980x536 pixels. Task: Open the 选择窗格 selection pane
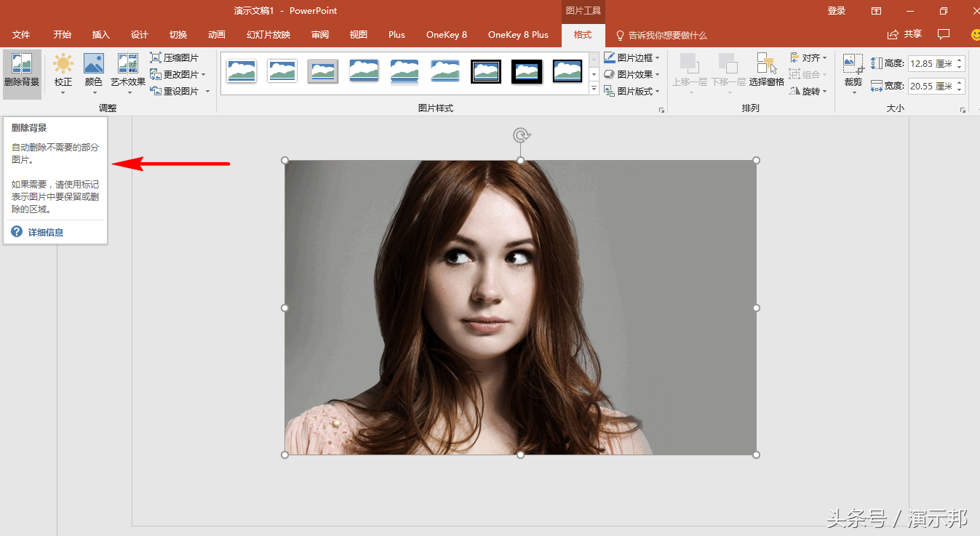pyautogui.click(x=767, y=71)
